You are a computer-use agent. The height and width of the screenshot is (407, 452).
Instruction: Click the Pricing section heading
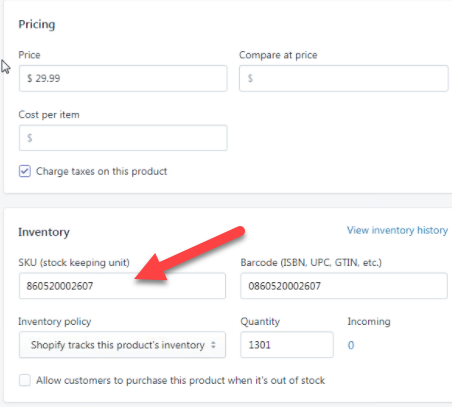click(37, 24)
